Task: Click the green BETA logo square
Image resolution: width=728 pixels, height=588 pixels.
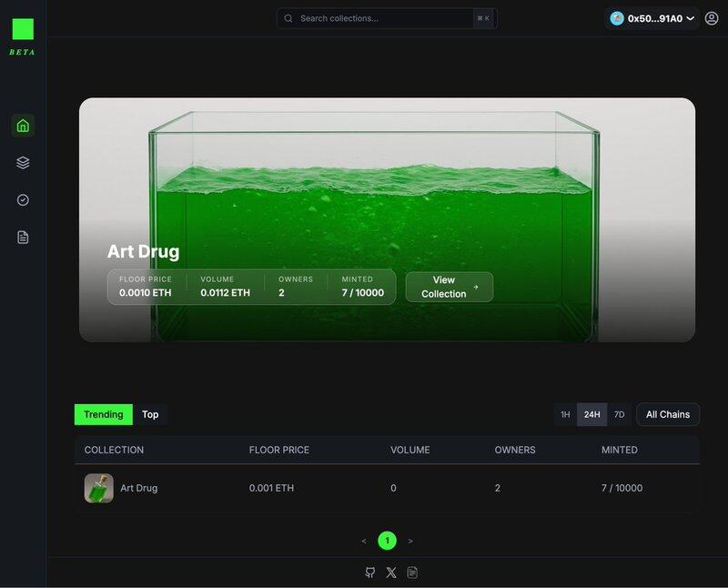Action: tap(23, 29)
